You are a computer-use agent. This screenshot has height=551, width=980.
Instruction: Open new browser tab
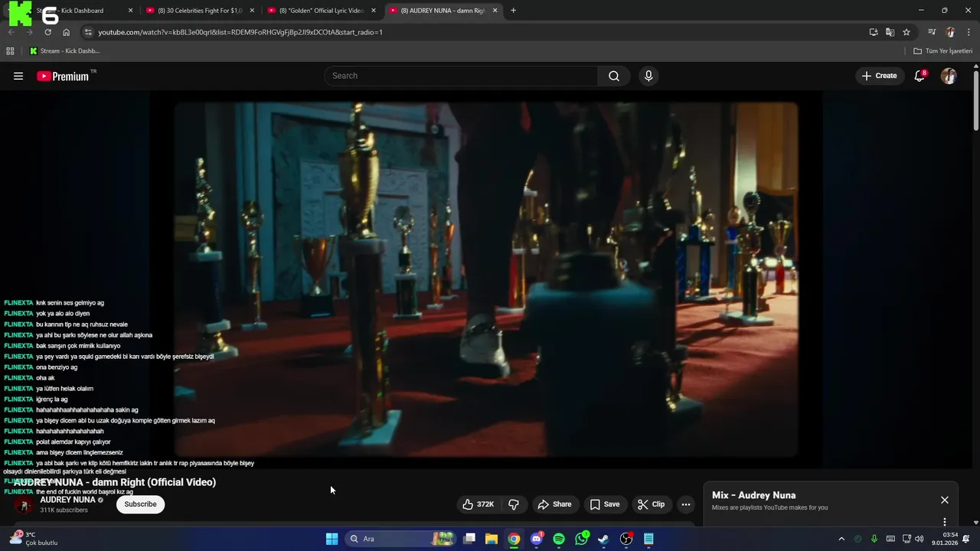click(x=513, y=11)
